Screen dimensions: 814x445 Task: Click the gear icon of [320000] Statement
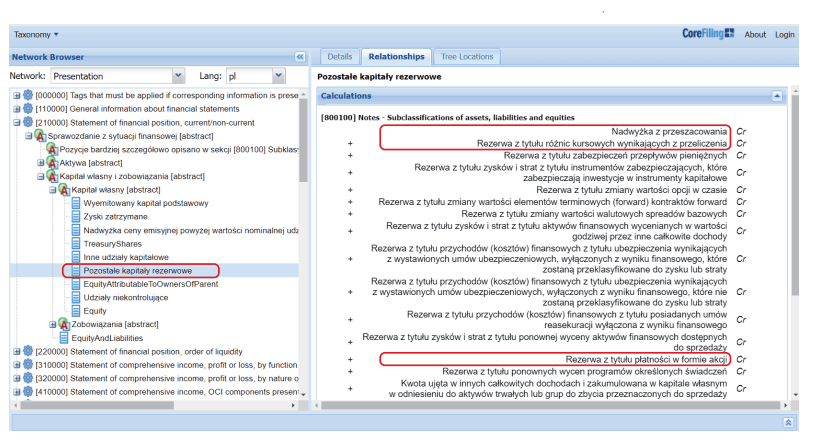point(28,378)
